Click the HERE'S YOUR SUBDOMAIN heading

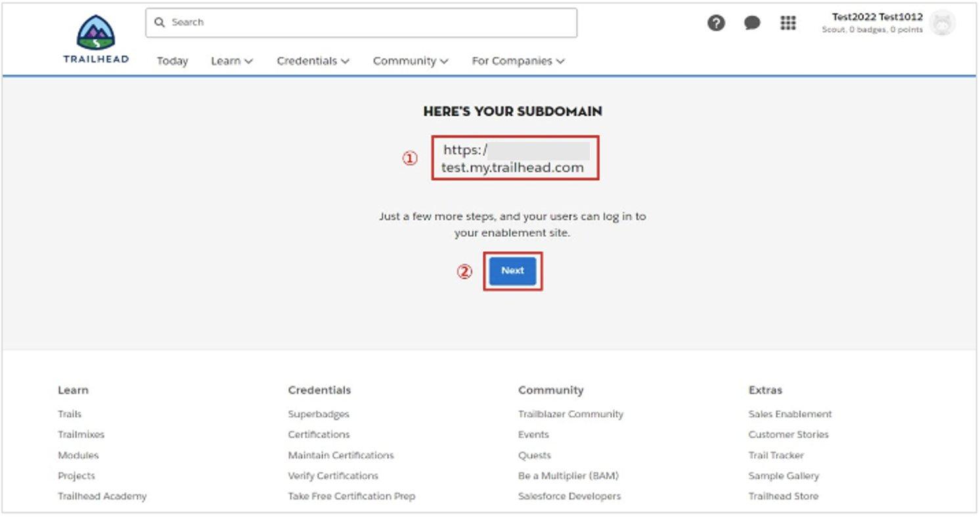click(x=512, y=111)
